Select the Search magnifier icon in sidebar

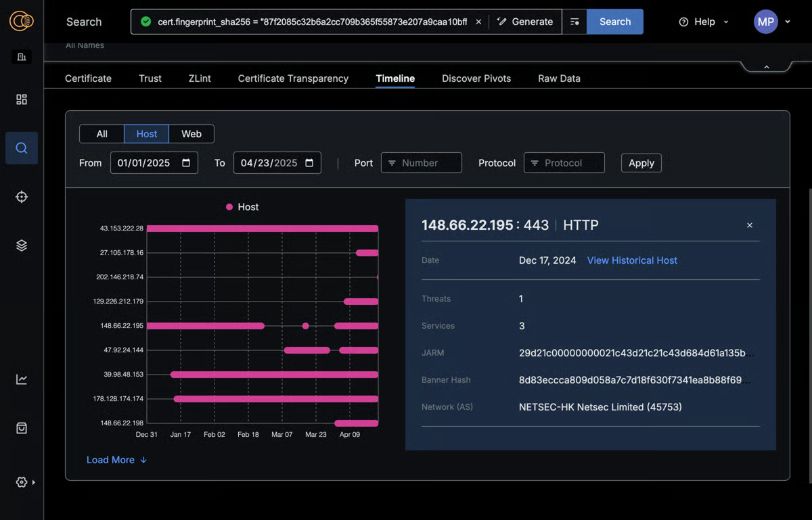pos(21,148)
